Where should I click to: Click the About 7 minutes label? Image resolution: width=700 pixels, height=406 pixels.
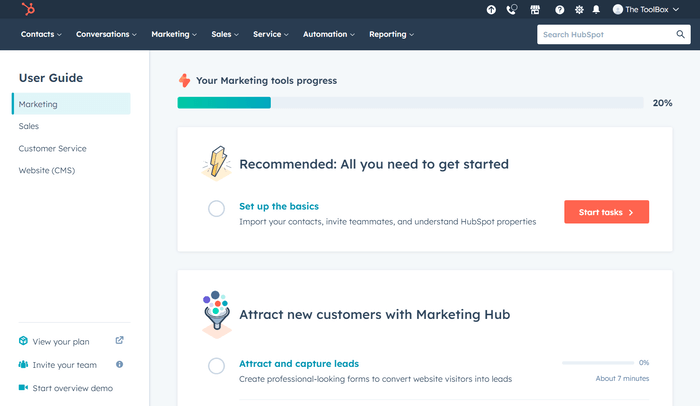[x=622, y=378]
